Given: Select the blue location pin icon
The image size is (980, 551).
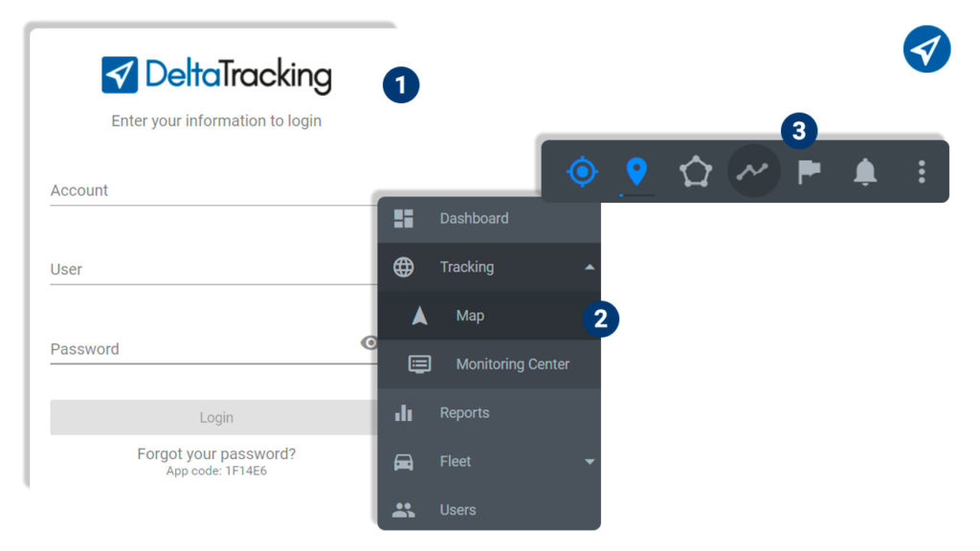Looking at the screenshot, I should coord(636,171).
